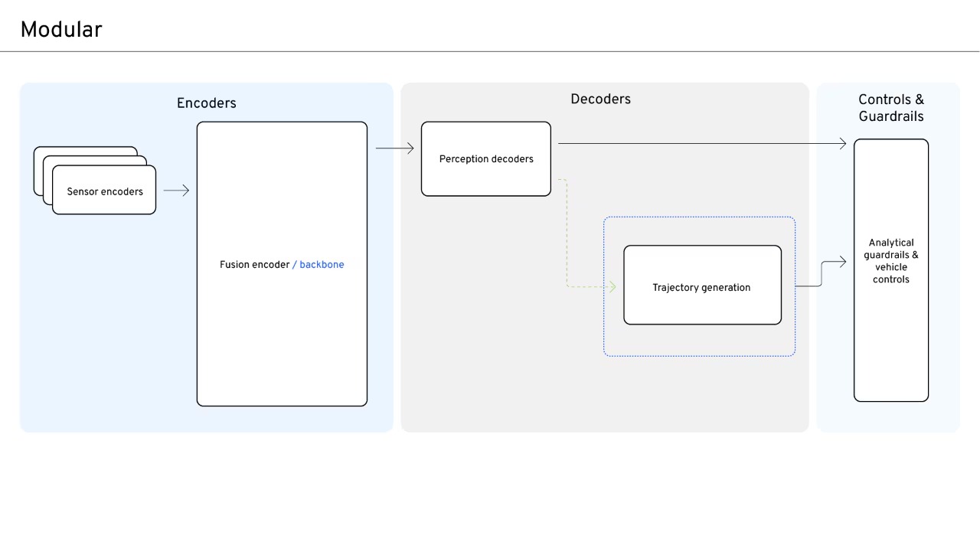Select arrowhead of long line from Perception decoders
Viewport: 980px width, 551px height.
842,144
